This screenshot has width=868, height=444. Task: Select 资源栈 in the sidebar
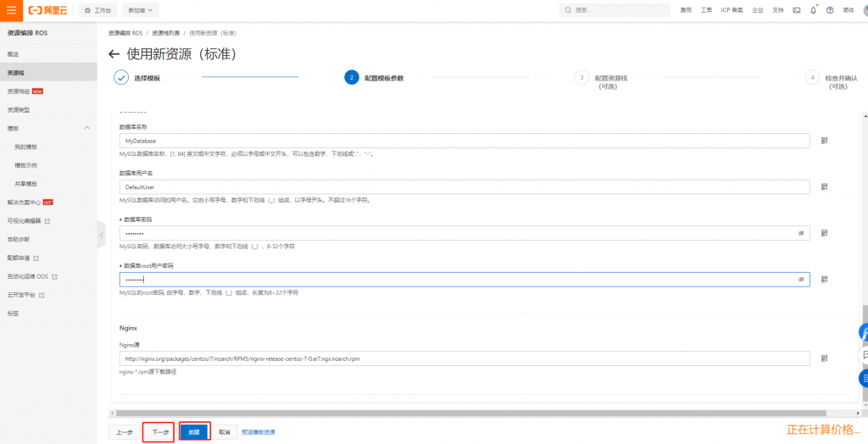pos(48,73)
